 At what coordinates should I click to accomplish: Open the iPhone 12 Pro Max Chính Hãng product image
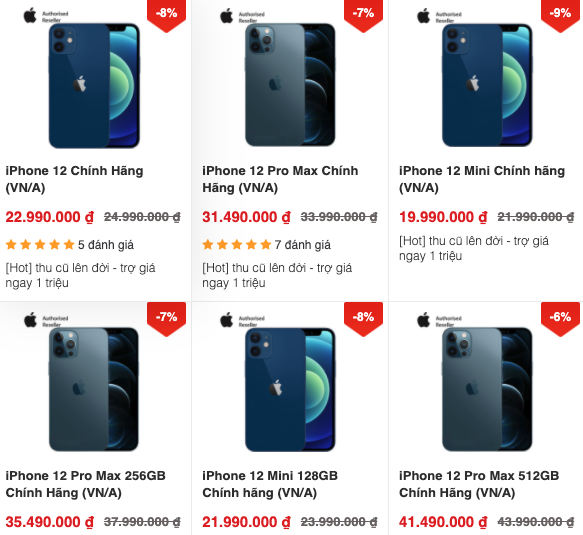290,85
